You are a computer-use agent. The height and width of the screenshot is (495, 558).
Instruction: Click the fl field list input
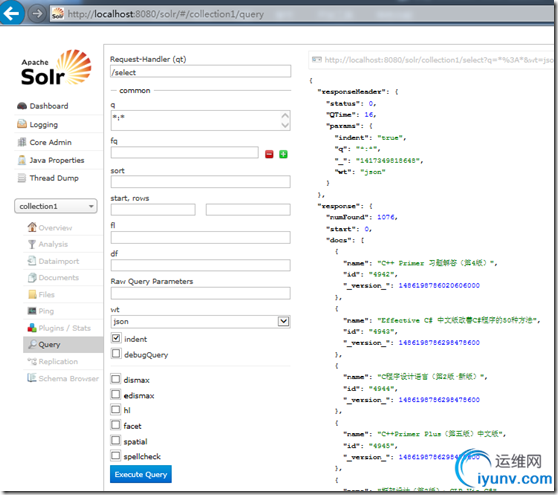click(x=200, y=237)
